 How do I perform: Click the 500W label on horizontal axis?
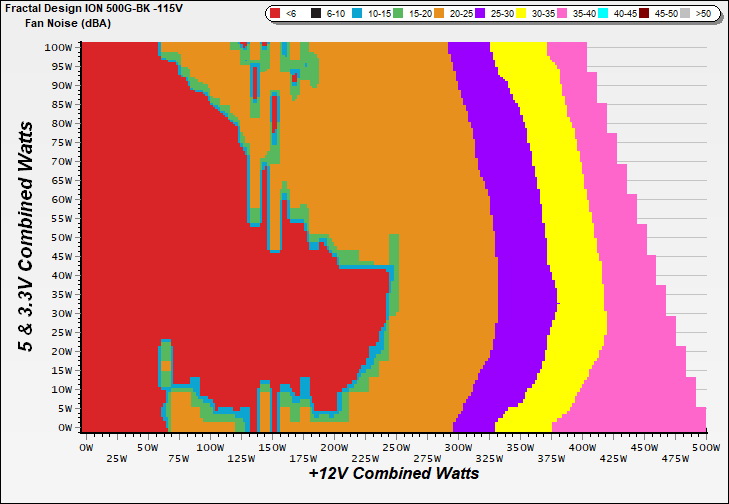[706, 447]
